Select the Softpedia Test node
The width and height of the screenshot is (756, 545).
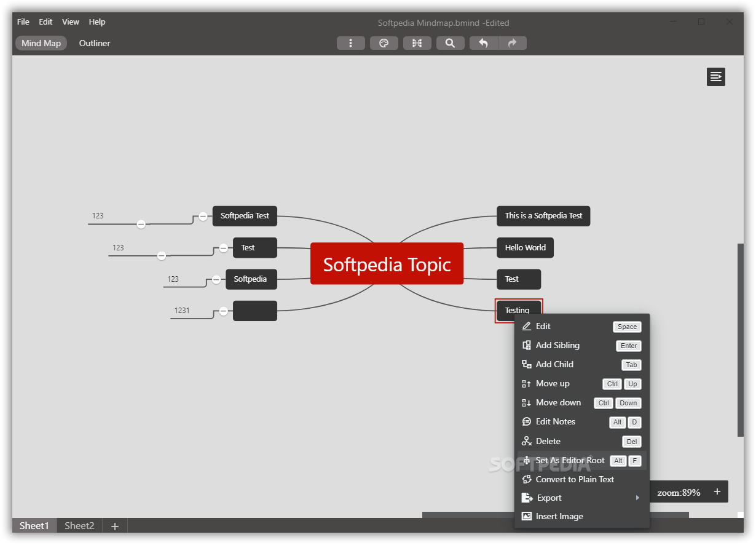(245, 216)
